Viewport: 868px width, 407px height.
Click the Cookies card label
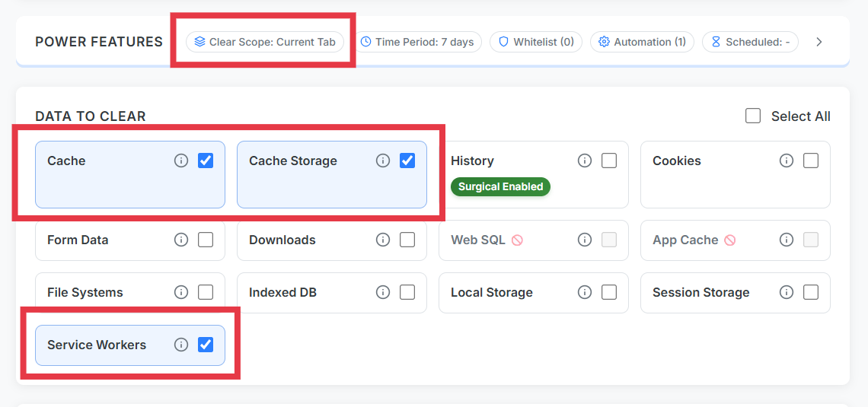(x=676, y=161)
